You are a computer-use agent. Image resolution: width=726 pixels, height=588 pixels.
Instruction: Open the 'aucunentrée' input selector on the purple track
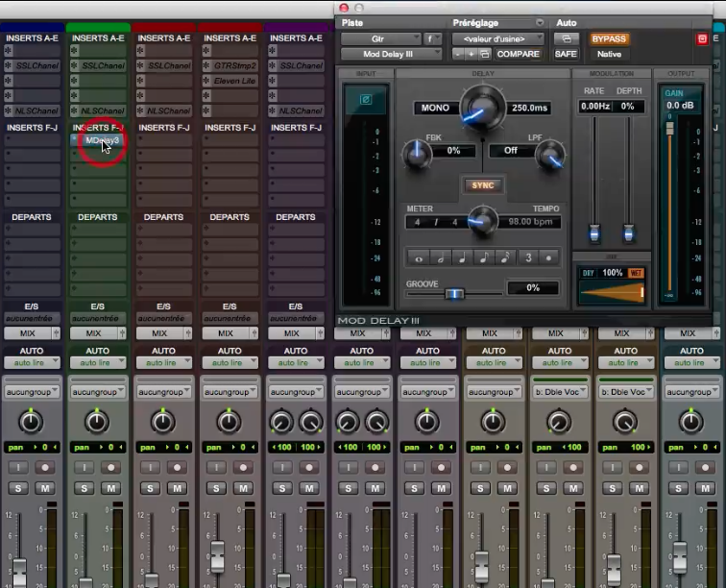coord(297,318)
